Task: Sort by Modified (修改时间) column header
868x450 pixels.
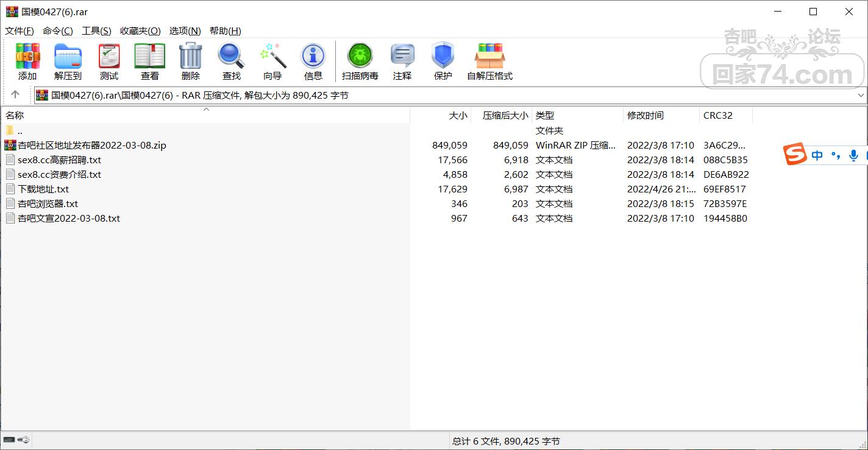Action: 661,115
